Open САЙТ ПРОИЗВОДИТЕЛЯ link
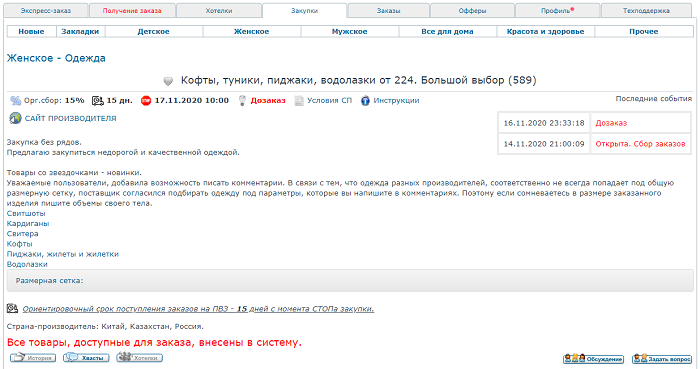Screen dimensions: 700x369 pos(71,118)
